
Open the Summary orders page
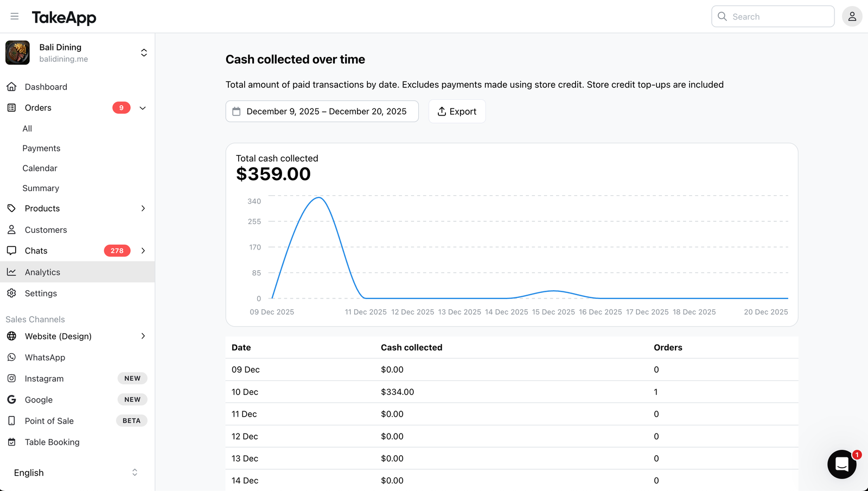click(x=41, y=188)
